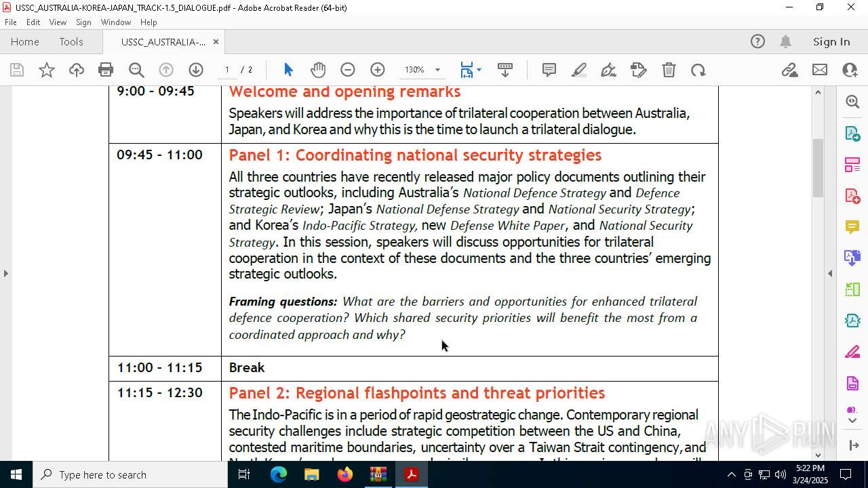Screen dimensions: 868x488
Task: Expand more tools chevron in right panel
Action: coord(852,420)
